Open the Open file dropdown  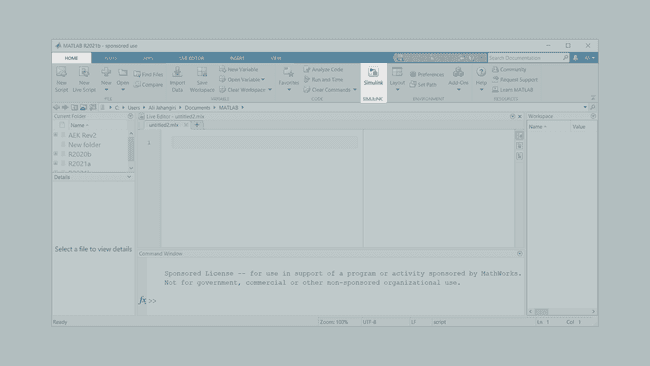(x=123, y=90)
